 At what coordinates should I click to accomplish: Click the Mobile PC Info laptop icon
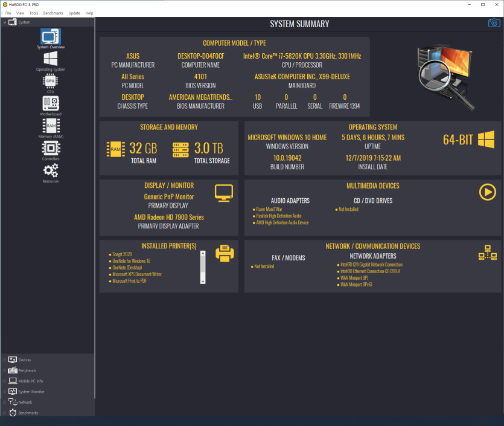(x=13, y=381)
